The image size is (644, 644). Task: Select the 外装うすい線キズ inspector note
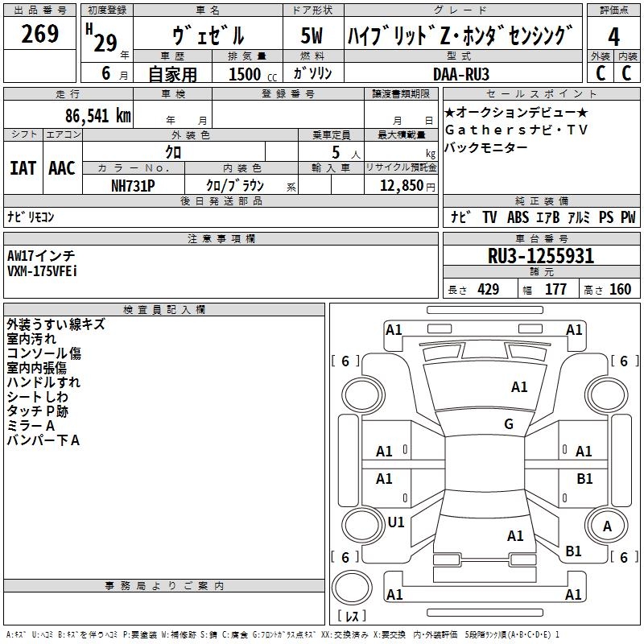pyautogui.click(x=56, y=324)
